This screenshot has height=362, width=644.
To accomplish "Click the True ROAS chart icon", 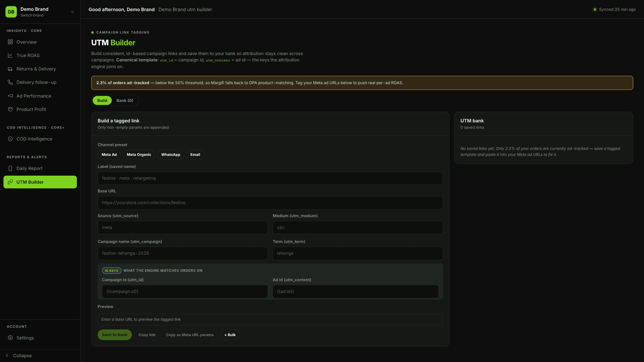I will point(10,55).
